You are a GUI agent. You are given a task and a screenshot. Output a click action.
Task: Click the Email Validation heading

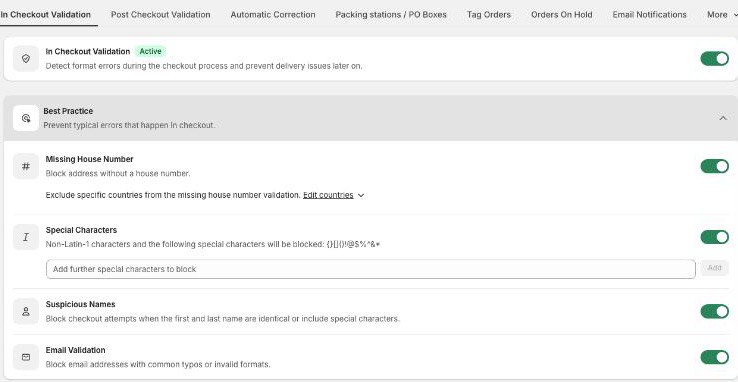coord(75,350)
